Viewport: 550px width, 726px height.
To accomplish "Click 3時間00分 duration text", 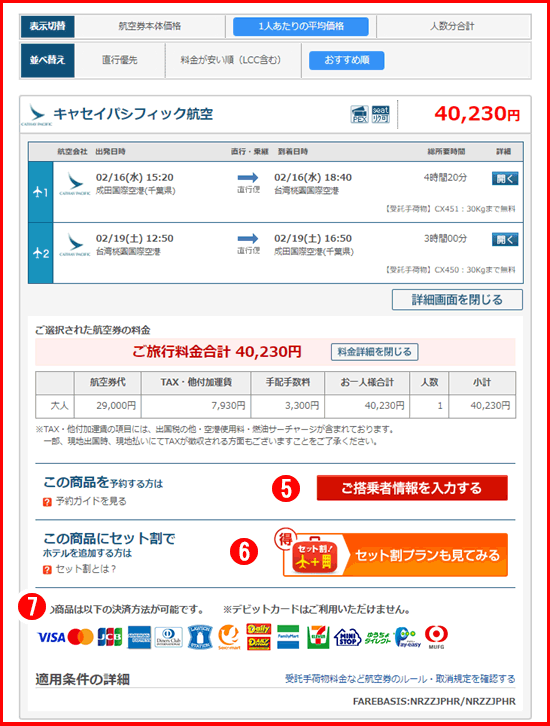I will click(445, 239).
